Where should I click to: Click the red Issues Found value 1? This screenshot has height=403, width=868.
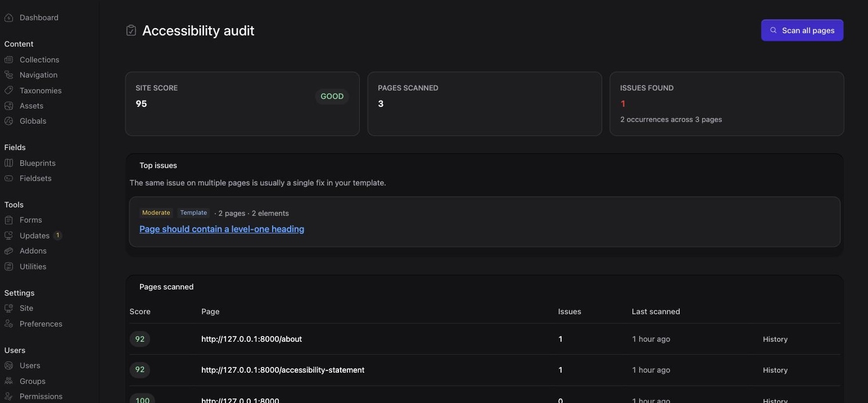tap(623, 103)
